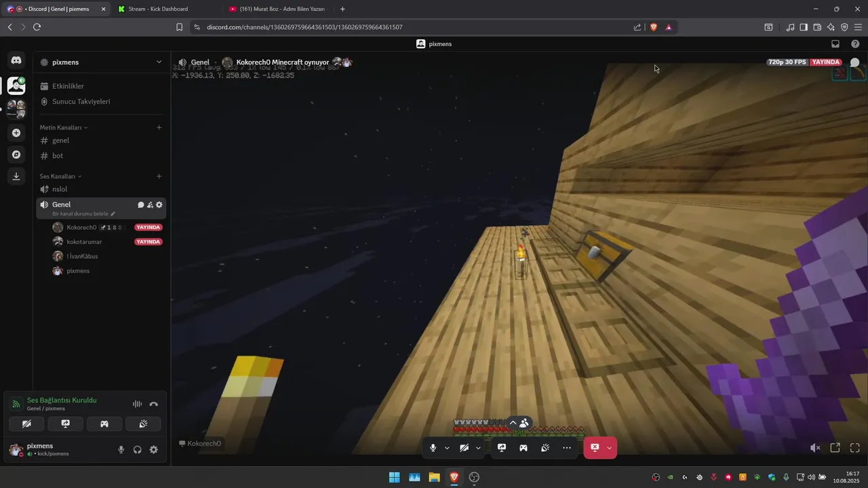Collapse the Metin Kanalları category
Viewport: 868px width, 488px height.
pos(64,127)
